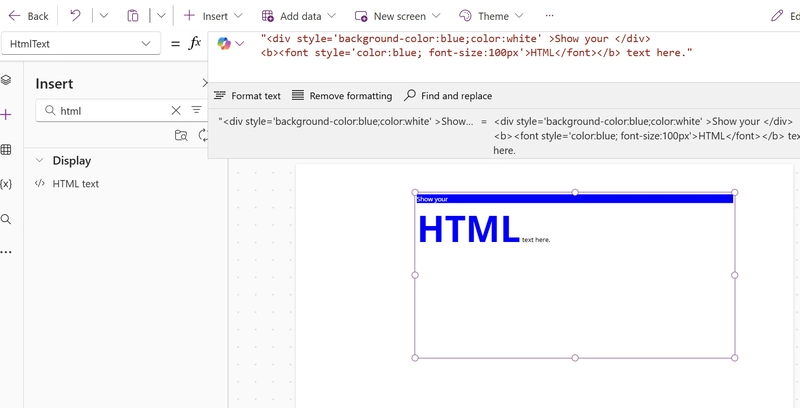Select the Insert plus sidebar icon
Viewport: 800px width, 408px height.
coord(6,115)
